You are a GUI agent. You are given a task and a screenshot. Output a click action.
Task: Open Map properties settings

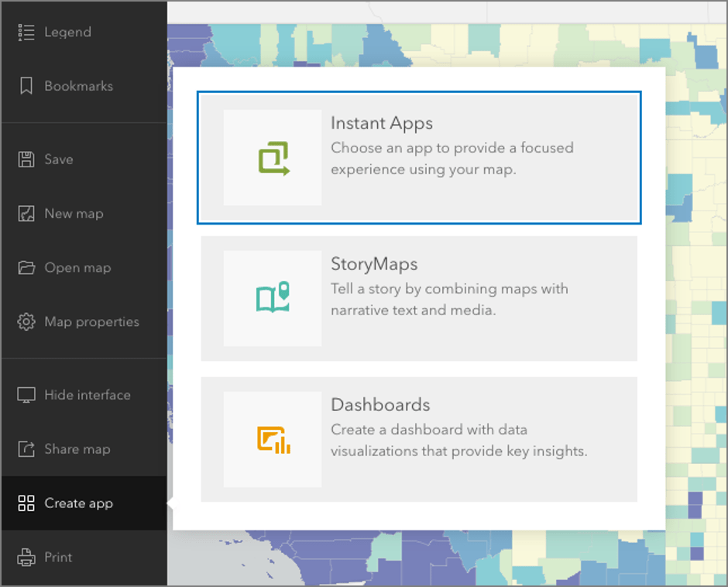tap(91, 321)
